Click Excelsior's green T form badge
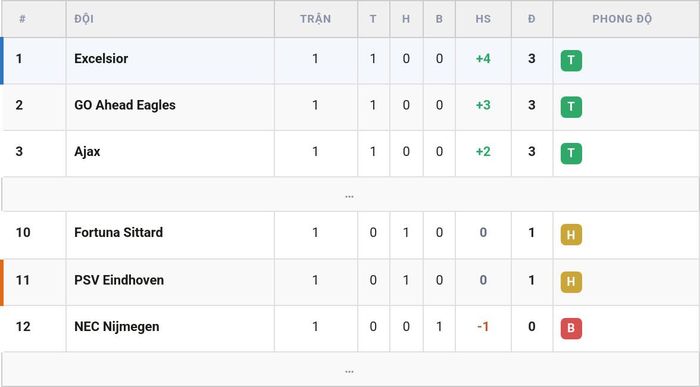 [x=571, y=61]
